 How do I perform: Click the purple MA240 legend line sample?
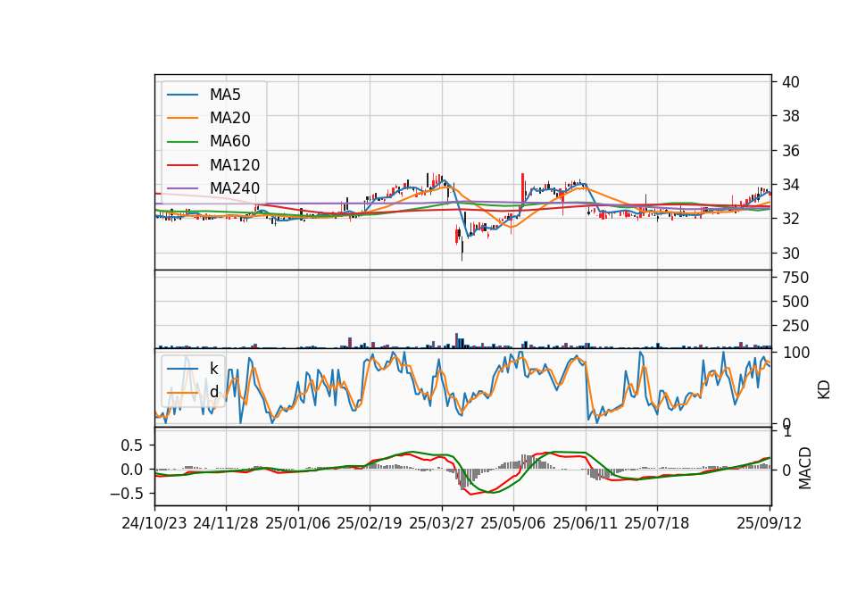pos(182,188)
